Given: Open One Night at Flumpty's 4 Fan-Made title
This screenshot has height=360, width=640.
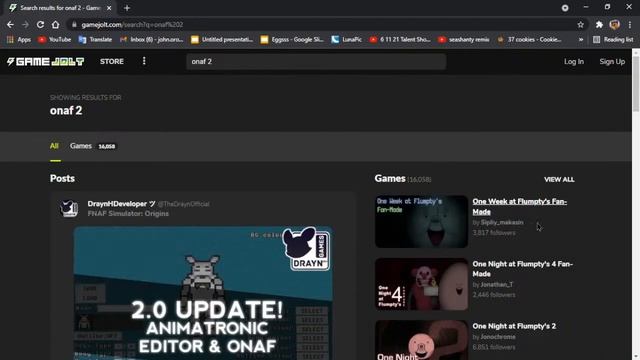Looking at the screenshot, I should [522, 269].
